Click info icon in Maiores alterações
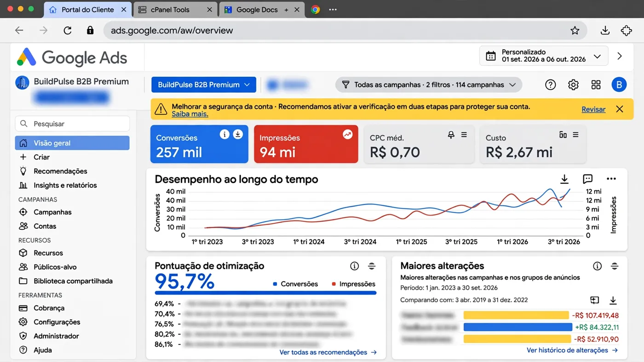The width and height of the screenshot is (644, 362). click(597, 266)
